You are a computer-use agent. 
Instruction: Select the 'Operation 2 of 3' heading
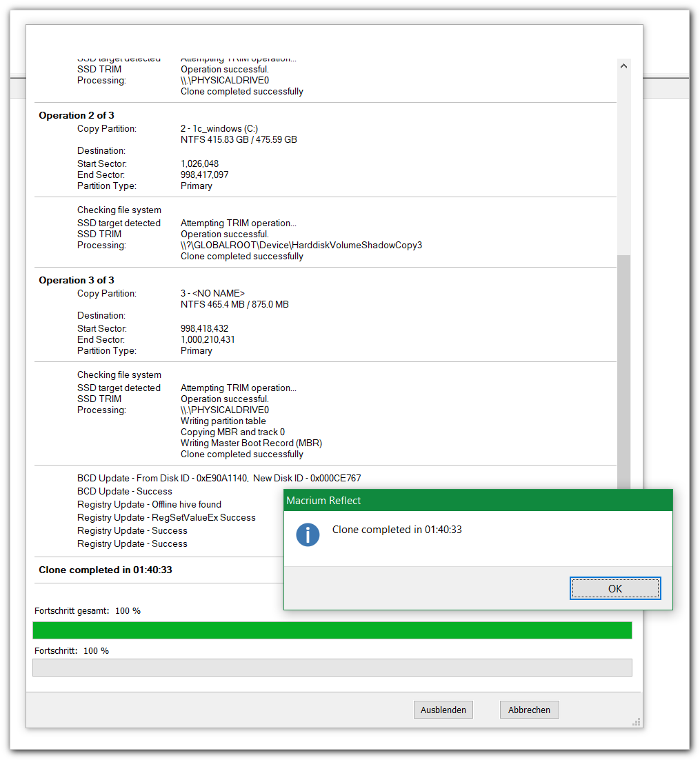coord(77,115)
